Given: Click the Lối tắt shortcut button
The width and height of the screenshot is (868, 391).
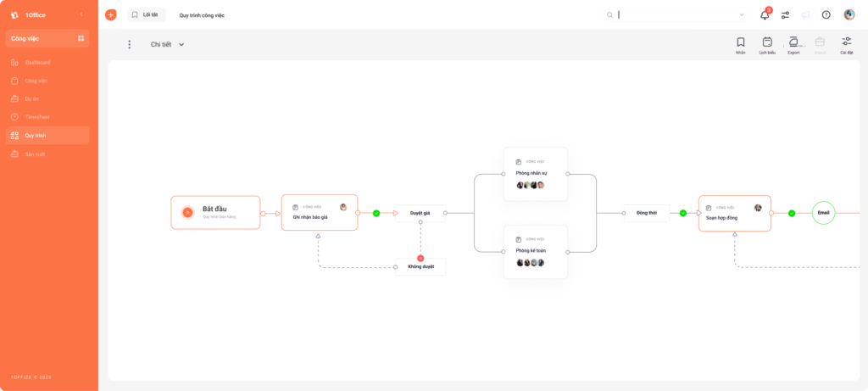Looking at the screenshot, I should tap(147, 15).
